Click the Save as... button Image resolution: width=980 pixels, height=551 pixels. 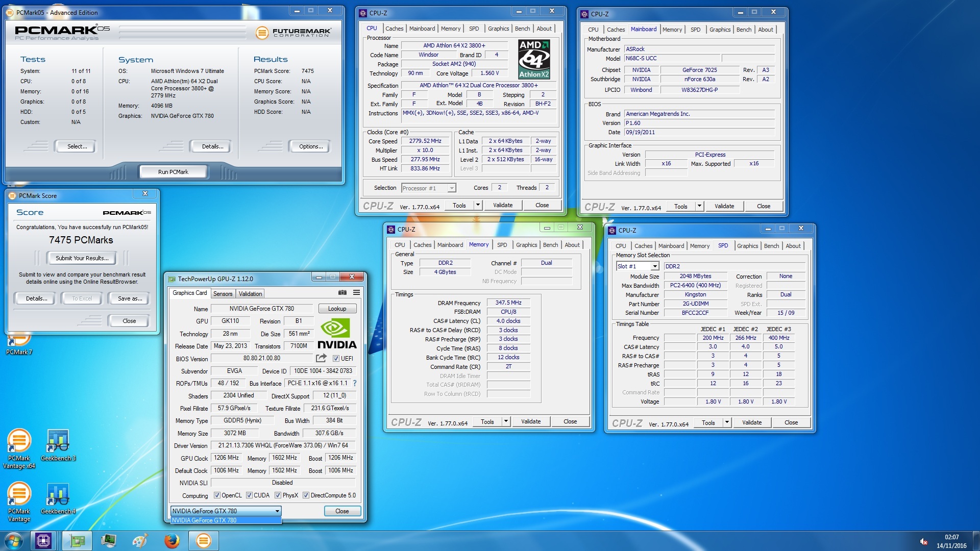coord(130,298)
